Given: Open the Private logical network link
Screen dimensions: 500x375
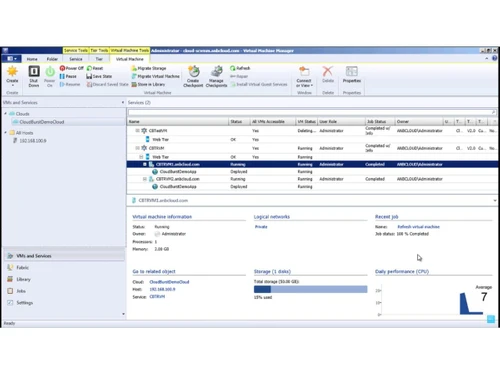Looking at the screenshot, I should click(261, 227).
